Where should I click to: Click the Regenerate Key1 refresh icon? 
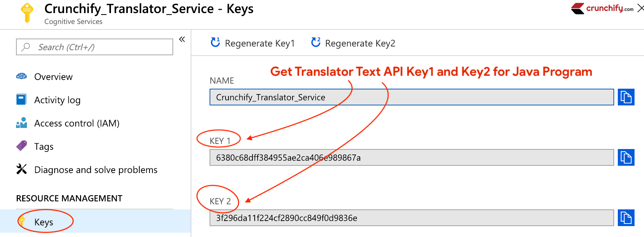215,42
